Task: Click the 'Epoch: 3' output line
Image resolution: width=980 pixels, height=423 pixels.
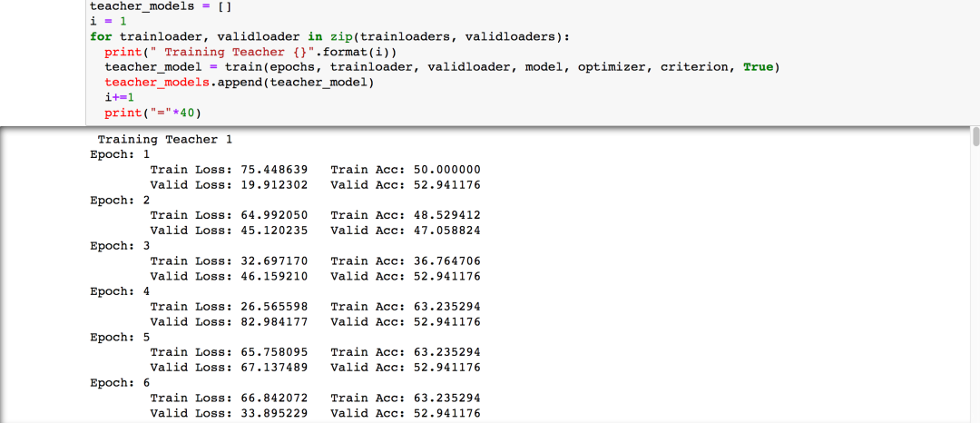Action: click(x=120, y=246)
